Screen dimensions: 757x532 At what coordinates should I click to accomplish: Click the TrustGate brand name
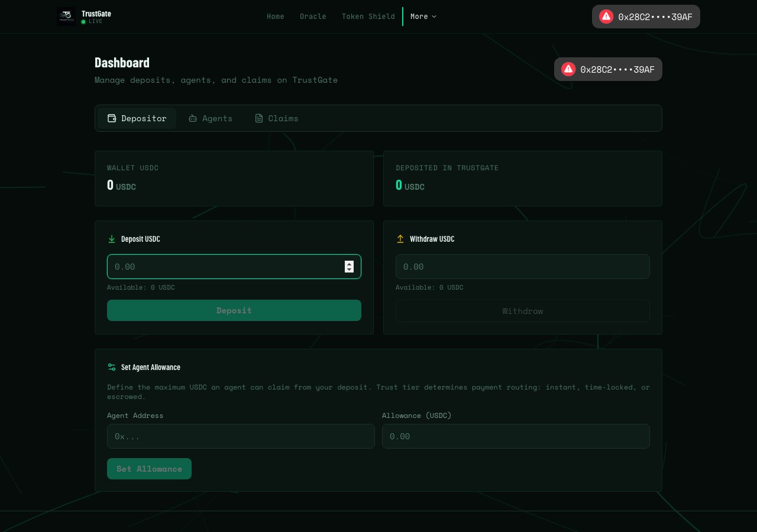coord(96,14)
